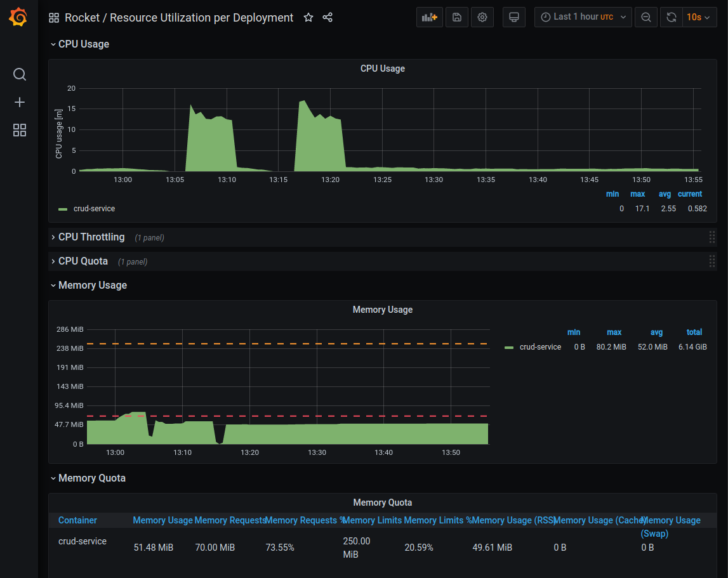The width and height of the screenshot is (728, 578).
Task: Open the Dashboards sidebar icon
Action: click(x=19, y=129)
